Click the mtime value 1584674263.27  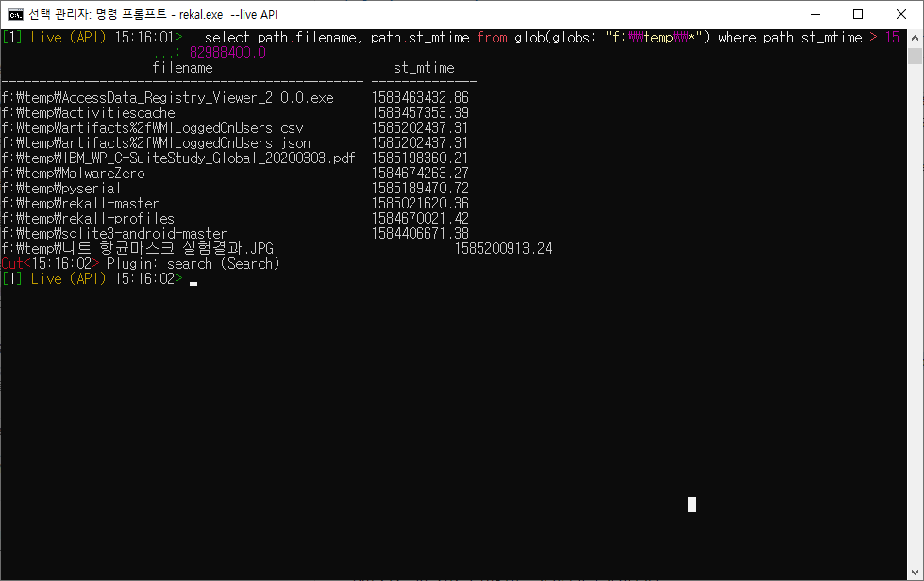coord(420,174)
